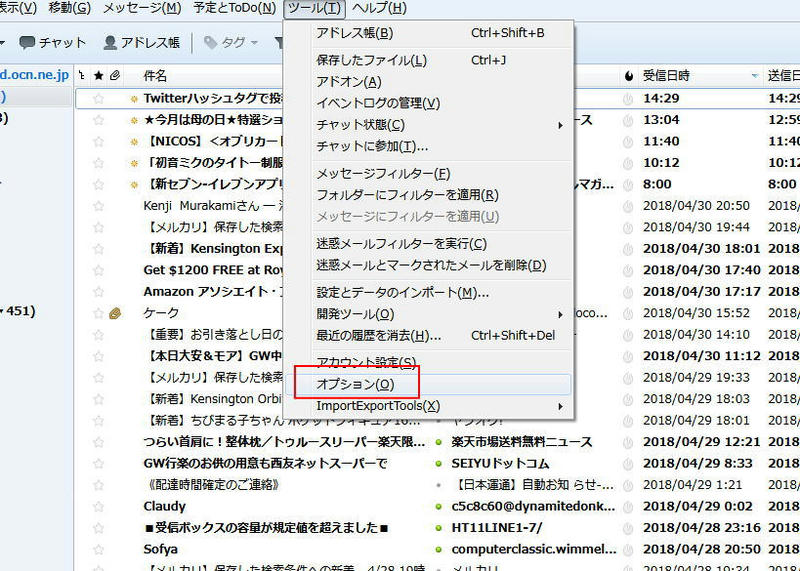Sort by 受信日時 column header
800x571 pixels.
tap(666, 76)
